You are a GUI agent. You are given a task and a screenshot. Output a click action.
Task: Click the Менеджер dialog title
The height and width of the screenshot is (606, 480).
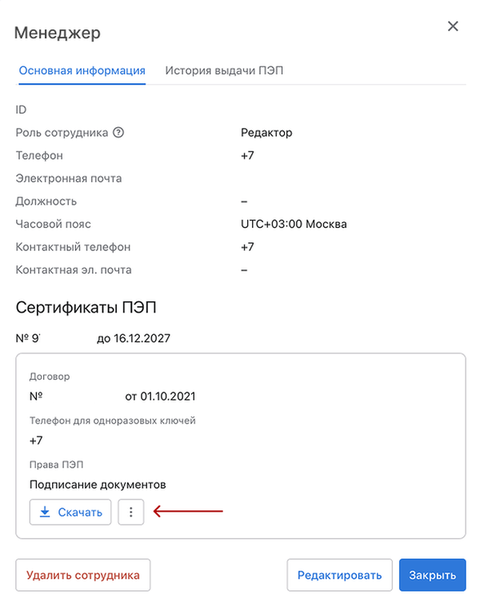[57, 33]
